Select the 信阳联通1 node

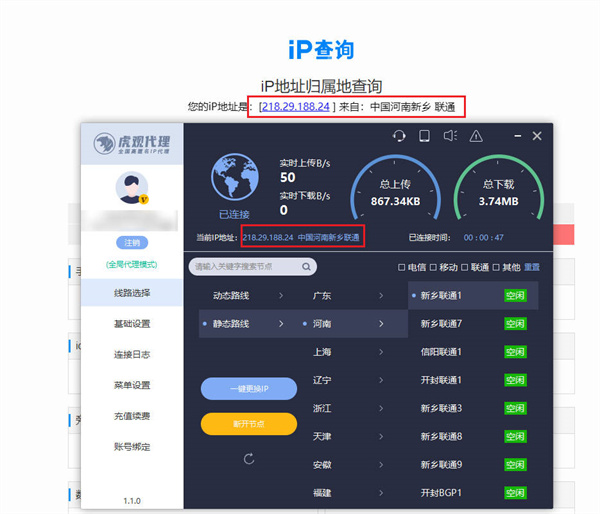[473, 352]
